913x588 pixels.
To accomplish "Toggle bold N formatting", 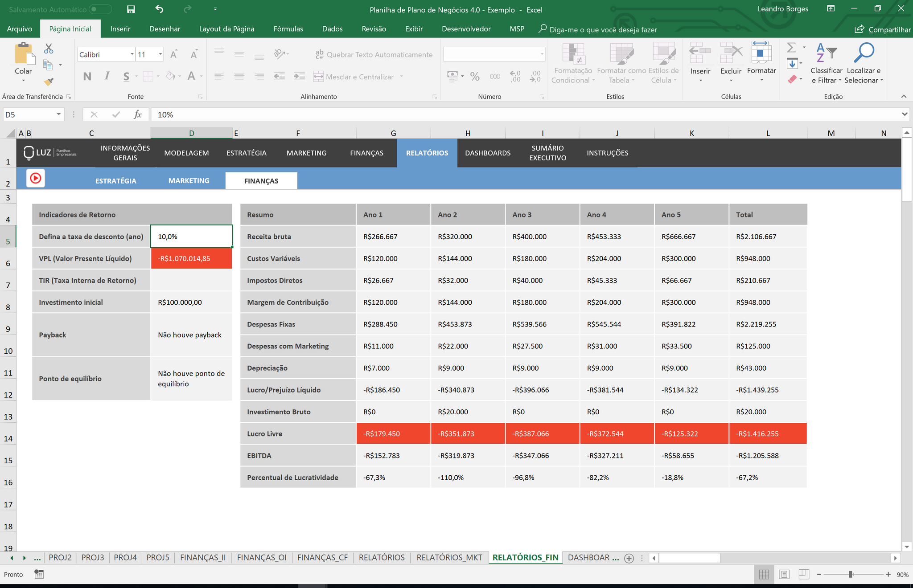I will click(x=87, y=76).
